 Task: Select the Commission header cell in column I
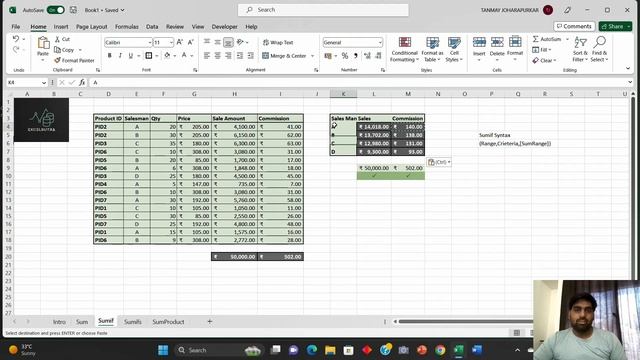[x=280, y=118]
